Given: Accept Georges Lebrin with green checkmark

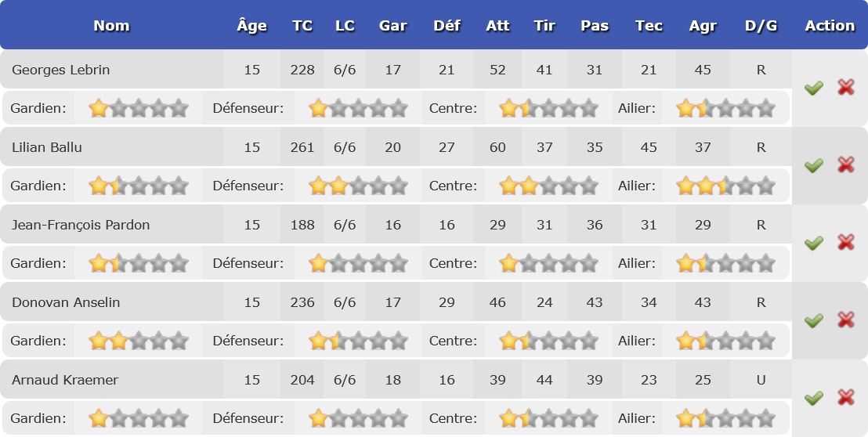Looking at the screenshot, I should [x=814, y=88].
